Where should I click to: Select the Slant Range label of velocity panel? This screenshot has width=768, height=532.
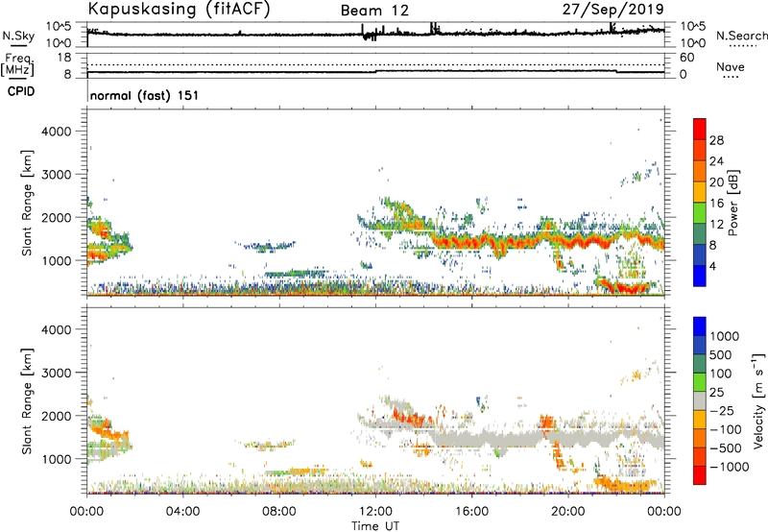point(27,401)
